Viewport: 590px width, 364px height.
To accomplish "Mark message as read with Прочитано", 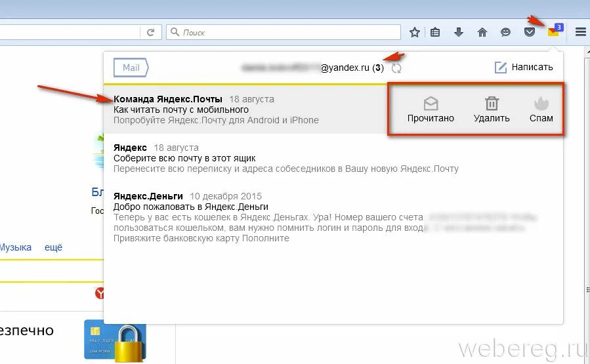I will click(x=431, y=110).
